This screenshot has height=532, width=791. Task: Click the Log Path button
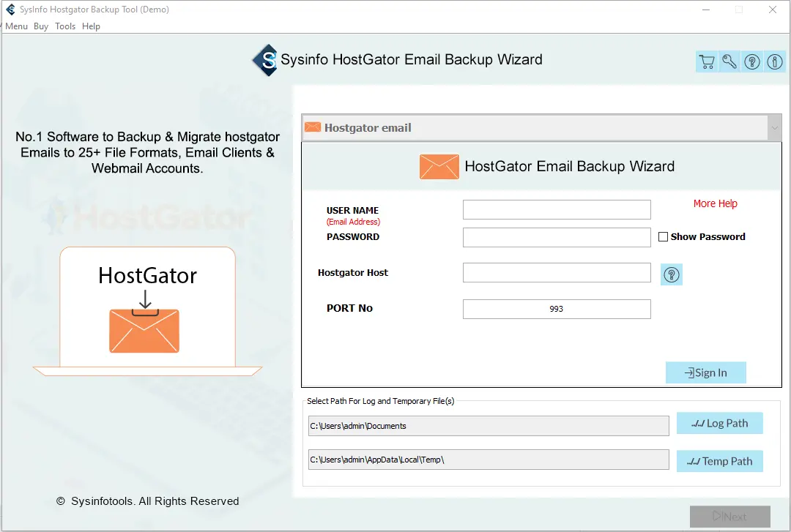719,423
